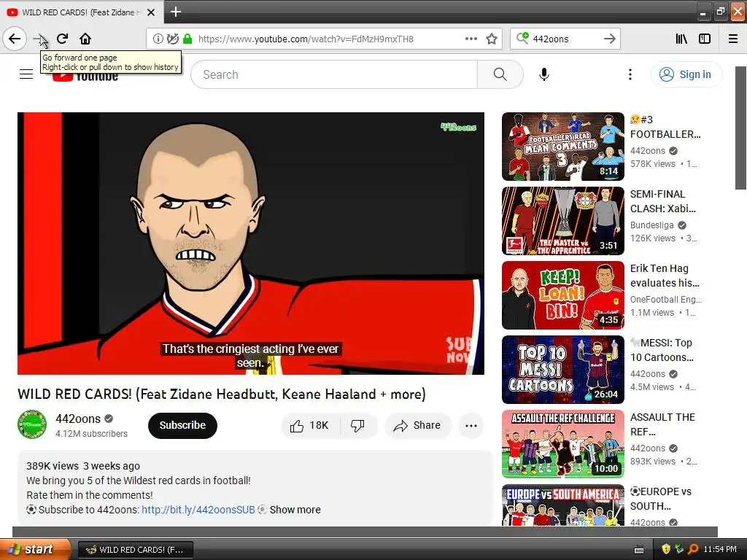
Task: Bookmark this page with the star
Action: [x=492, y=39]
